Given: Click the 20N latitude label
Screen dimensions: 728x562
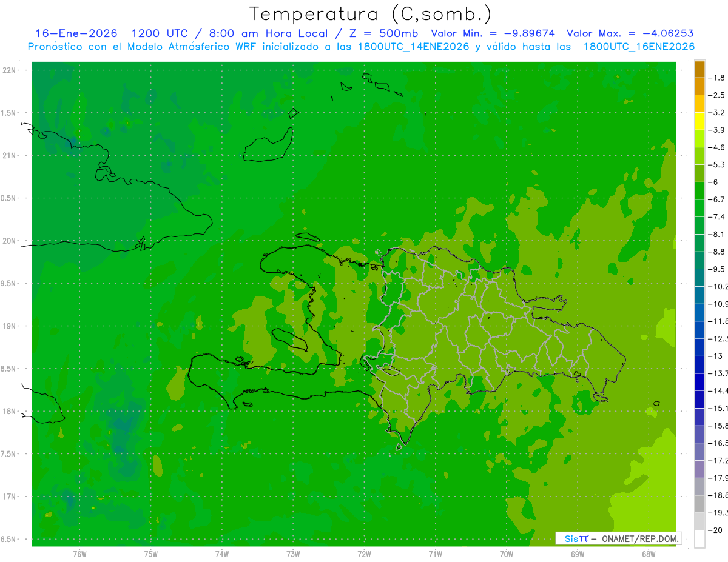Looking at the screenshot, I should point(10,241).
